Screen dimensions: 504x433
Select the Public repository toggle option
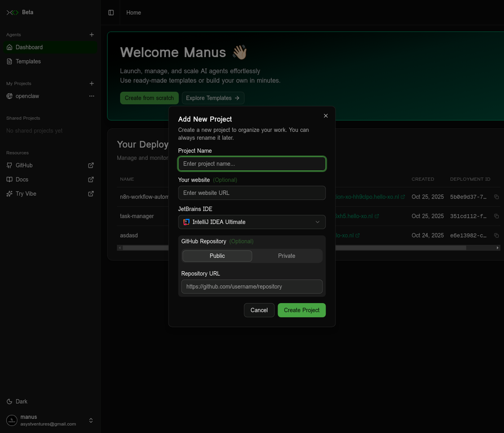(x=217, y=255)
